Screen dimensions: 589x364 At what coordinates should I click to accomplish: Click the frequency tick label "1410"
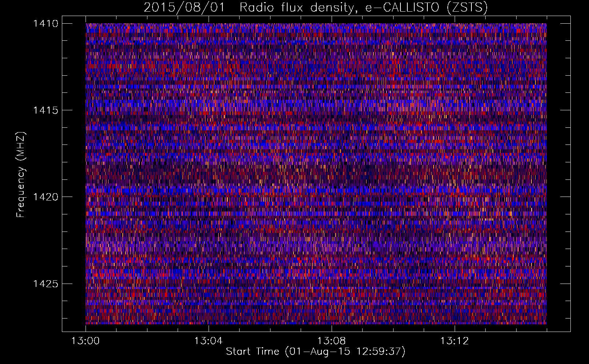(x=46, y=24)
